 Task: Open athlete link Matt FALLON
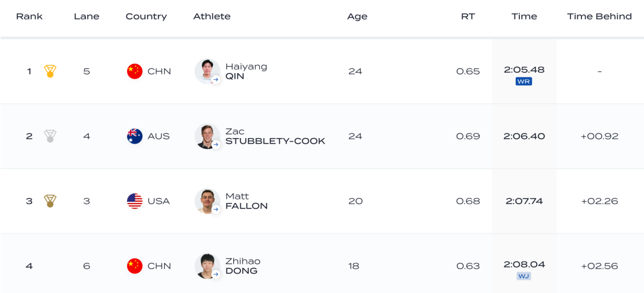point(246,201)
